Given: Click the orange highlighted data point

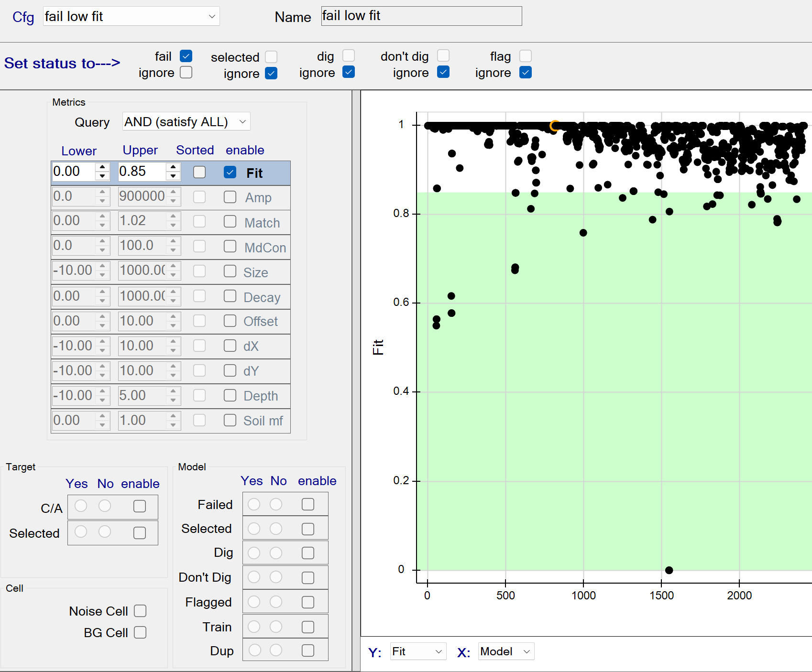Looking at the screenshot, I should coord(554,126).
